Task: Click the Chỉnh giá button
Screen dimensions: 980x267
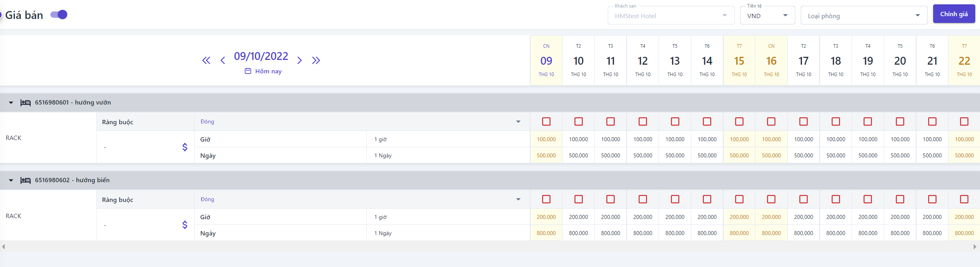Action: pos(954,14)
